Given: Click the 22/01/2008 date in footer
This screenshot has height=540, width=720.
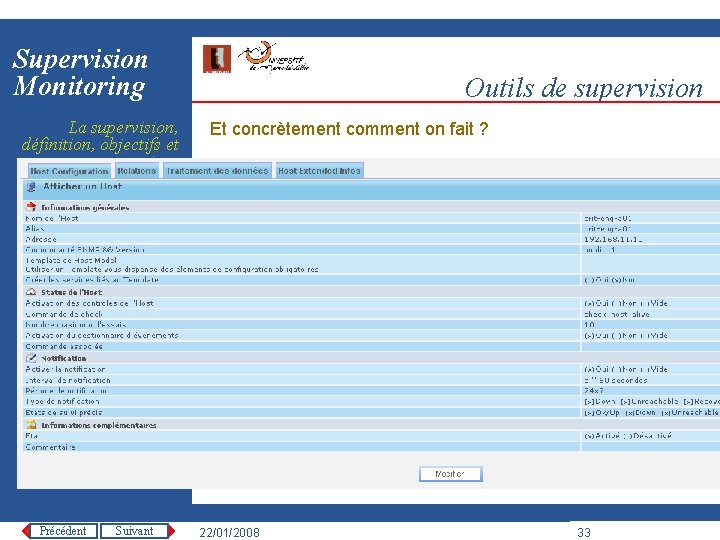Looking at the screenshot, I should pos(229,532).
